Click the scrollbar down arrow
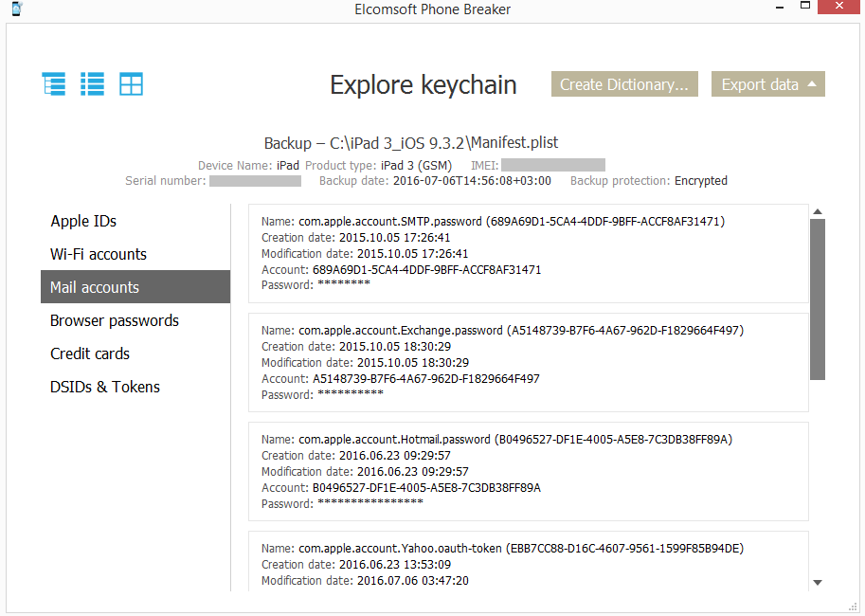 click(818, 583)
